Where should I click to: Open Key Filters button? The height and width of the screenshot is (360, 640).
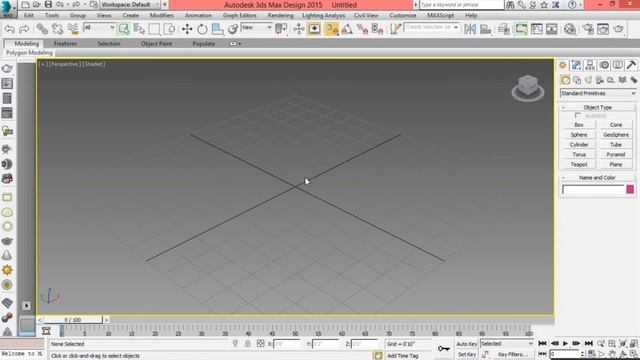coord(513,355)
